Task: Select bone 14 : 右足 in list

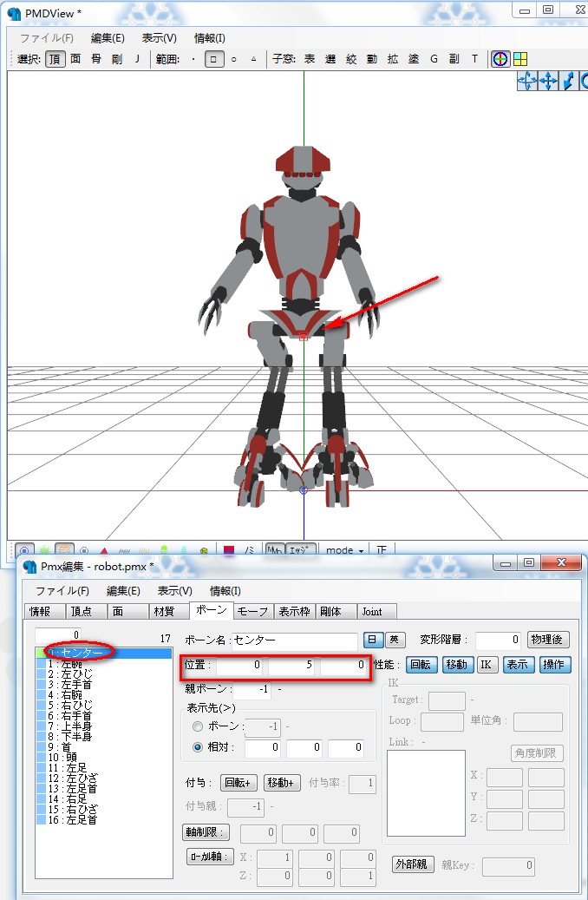Action: (104, 799)
